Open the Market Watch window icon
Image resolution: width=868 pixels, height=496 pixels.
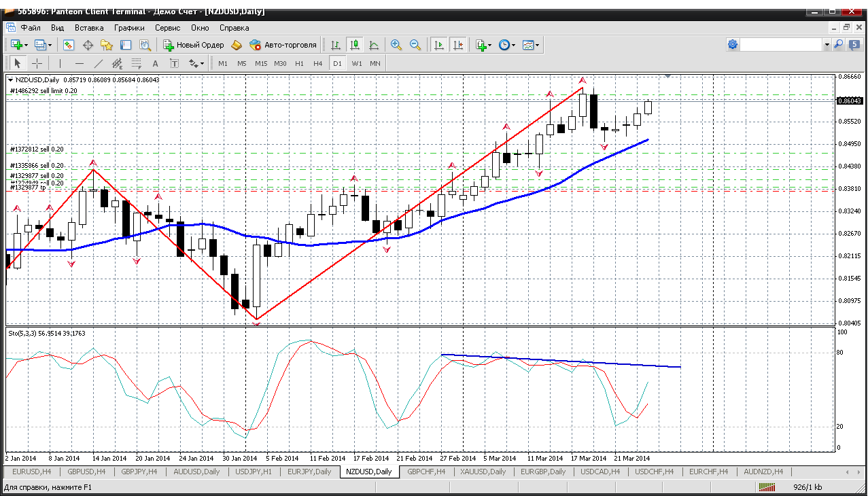(x=69, y=45)
